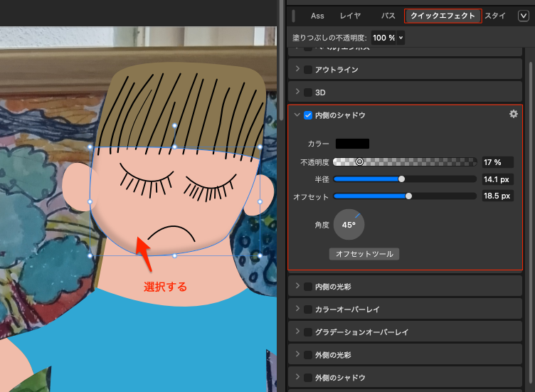The width and height of the screenshot is (535, 392).
Task: Enable the 3D effect checkbox
Action: point(308,92)
